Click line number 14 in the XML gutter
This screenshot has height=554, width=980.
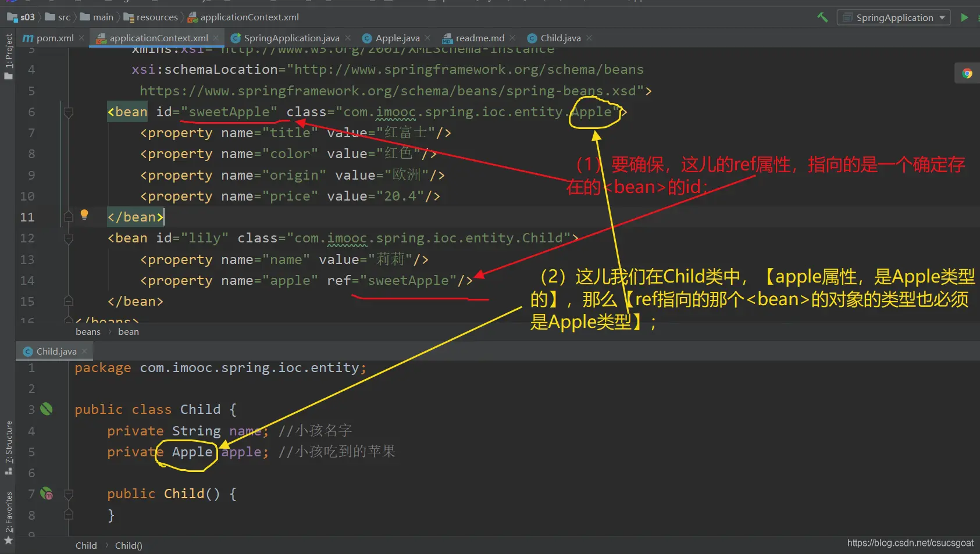point(27,280)
